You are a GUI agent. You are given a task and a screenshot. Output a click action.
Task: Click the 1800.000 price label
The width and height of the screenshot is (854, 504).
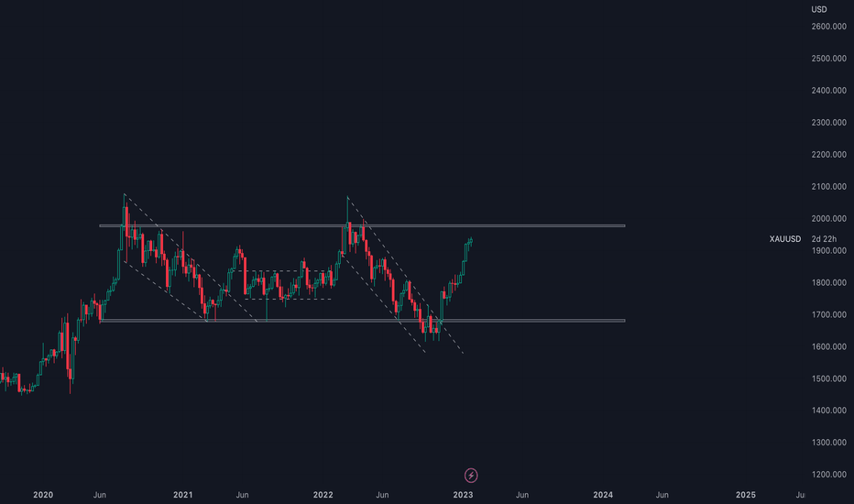click(829, 283)
